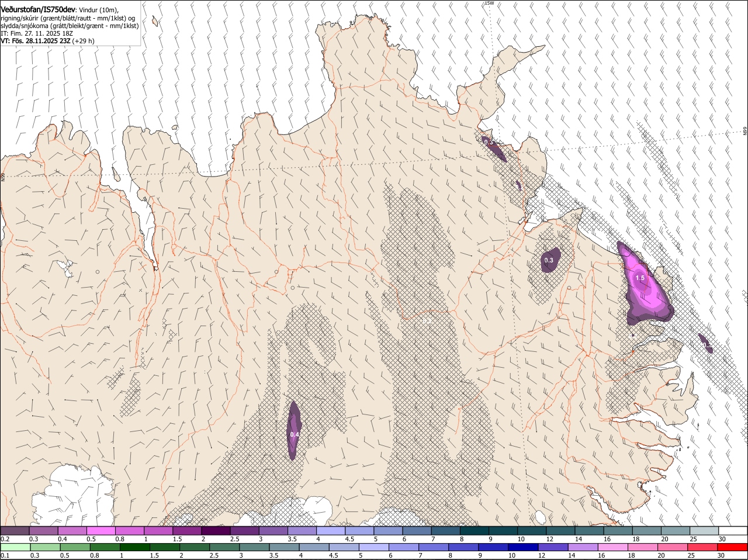Pick the 1–1.5 darkest green swatch in lower legend

pyautogui.click(x=134, y=547)
